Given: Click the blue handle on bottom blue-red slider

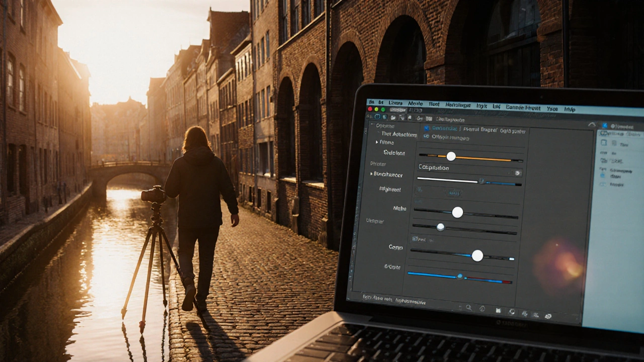Looking at the screenshot, I should tap(459, 276).
